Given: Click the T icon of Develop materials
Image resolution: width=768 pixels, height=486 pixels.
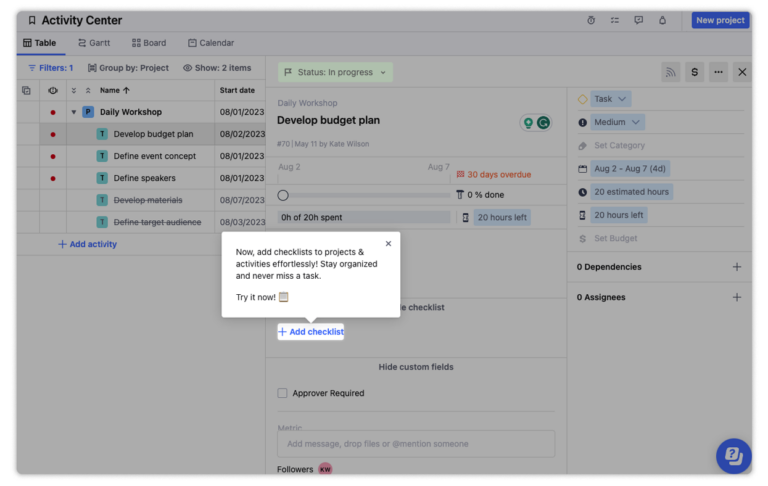Looking at the screenshot, I should pos(102,200).
